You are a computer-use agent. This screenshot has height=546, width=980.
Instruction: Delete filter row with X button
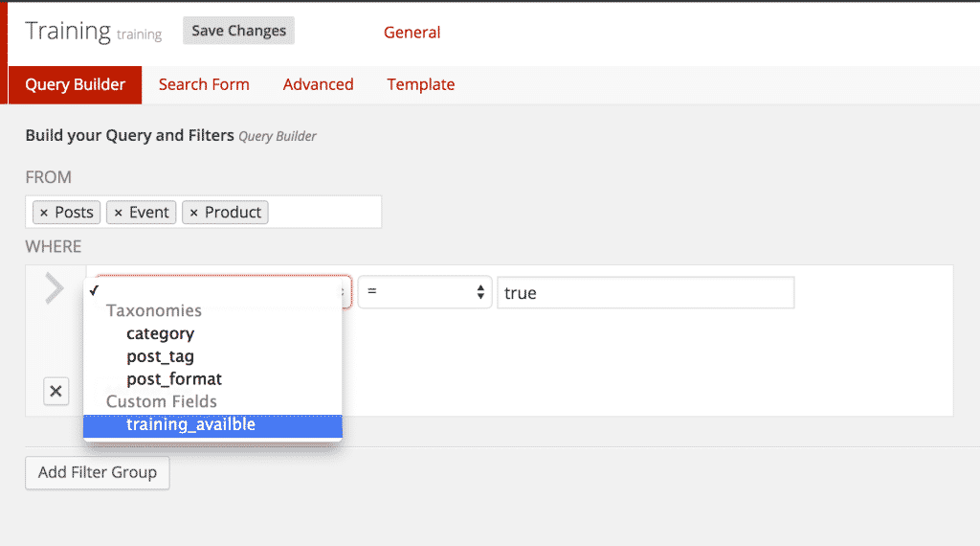tap(56, 392)
